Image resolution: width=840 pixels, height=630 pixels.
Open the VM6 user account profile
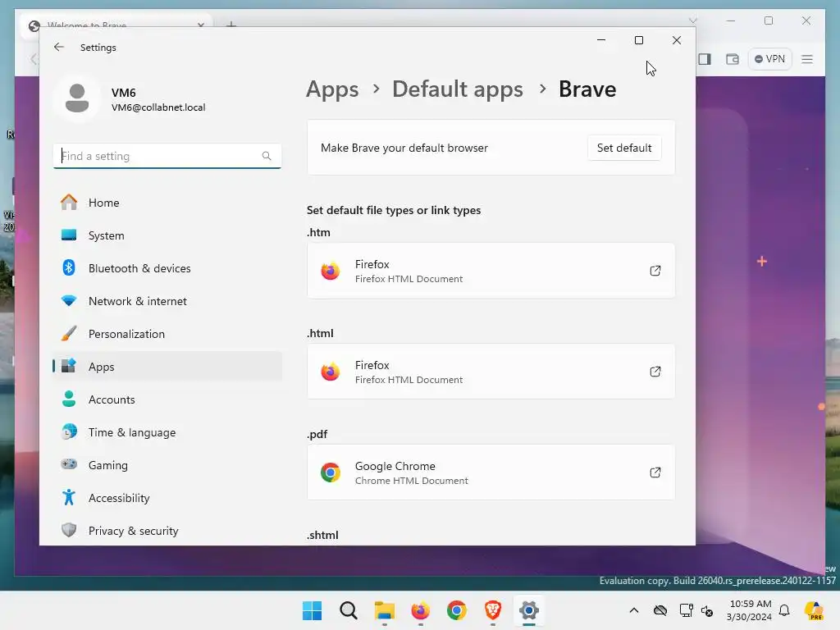(131, 99)
